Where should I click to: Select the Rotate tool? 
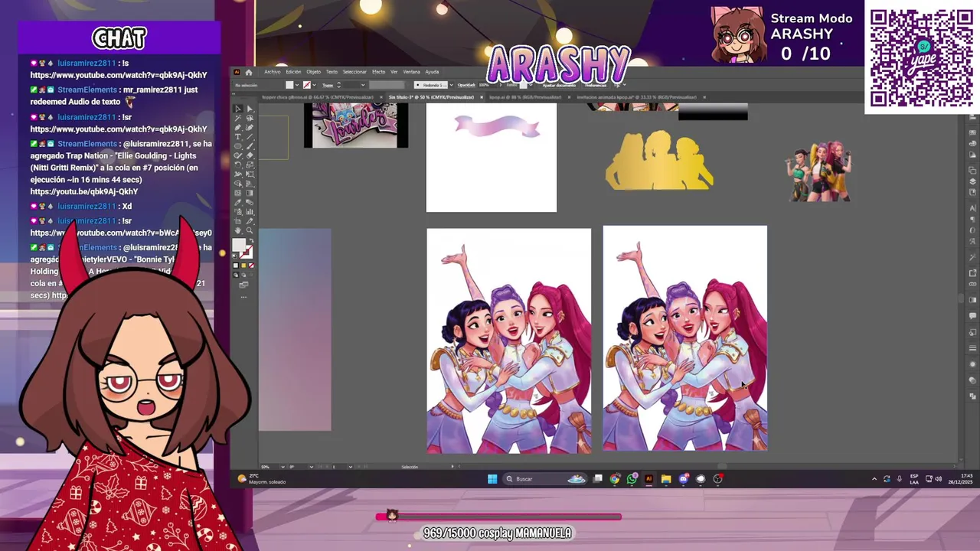(238, 165)
